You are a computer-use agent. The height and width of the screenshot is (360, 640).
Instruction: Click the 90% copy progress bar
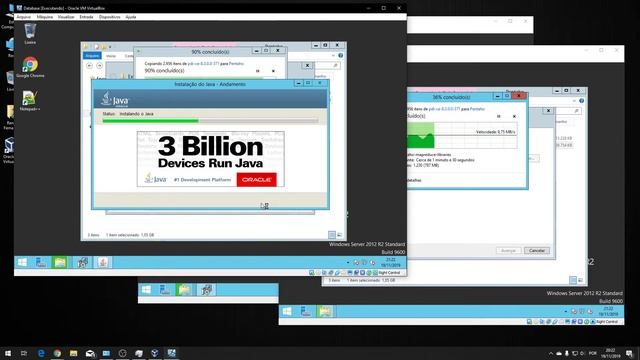pos(210,78)
